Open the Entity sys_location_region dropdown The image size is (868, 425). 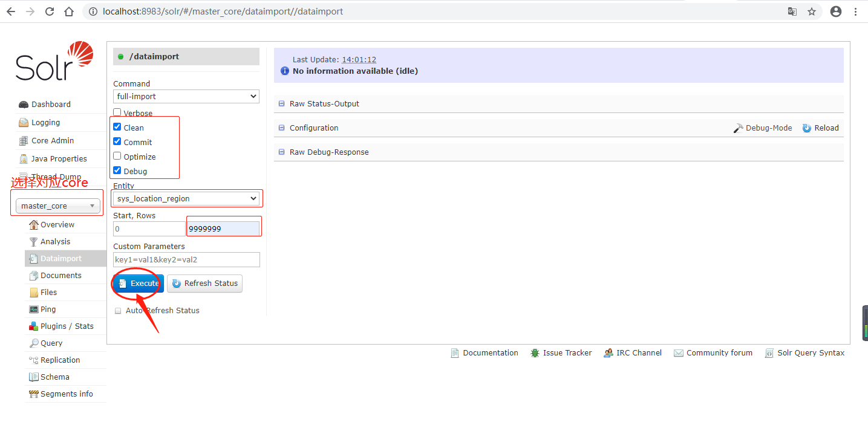(x=186, y=198)
